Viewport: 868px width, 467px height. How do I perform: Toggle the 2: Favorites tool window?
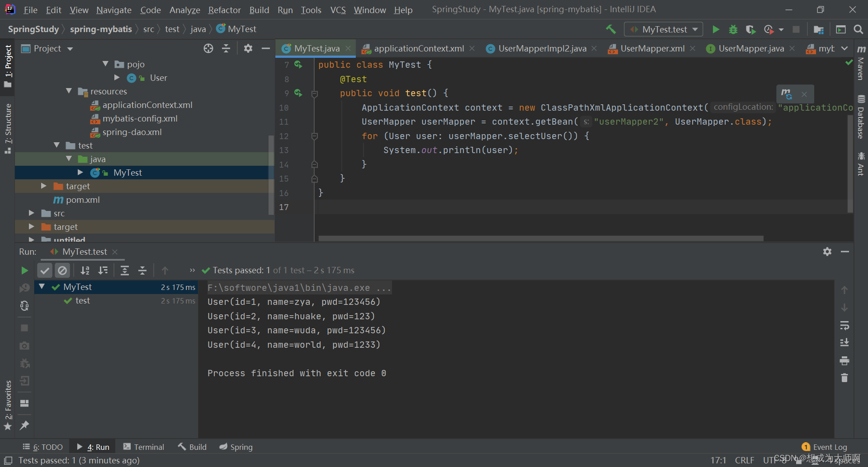click(8, 405)
